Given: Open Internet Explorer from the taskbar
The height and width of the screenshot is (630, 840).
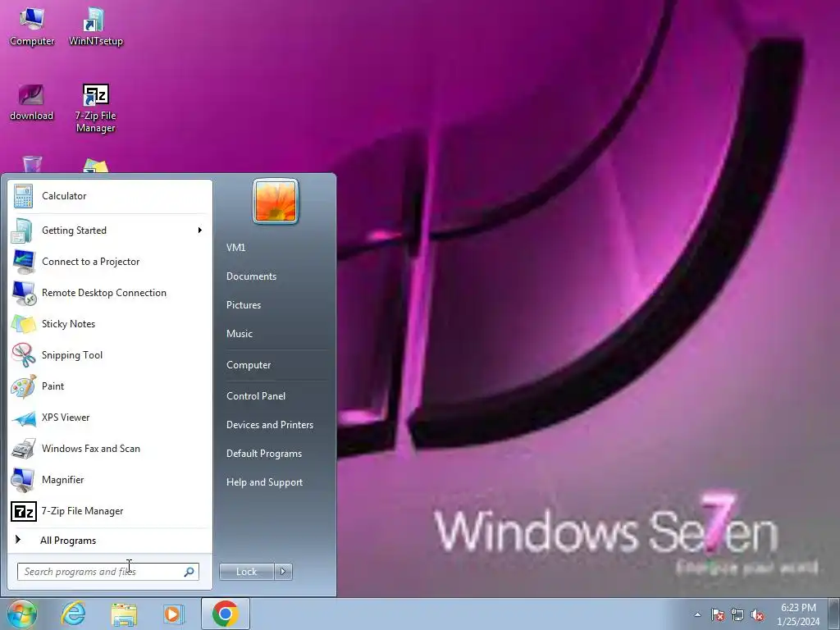Looking at the screenshot, I should (73, 614).
